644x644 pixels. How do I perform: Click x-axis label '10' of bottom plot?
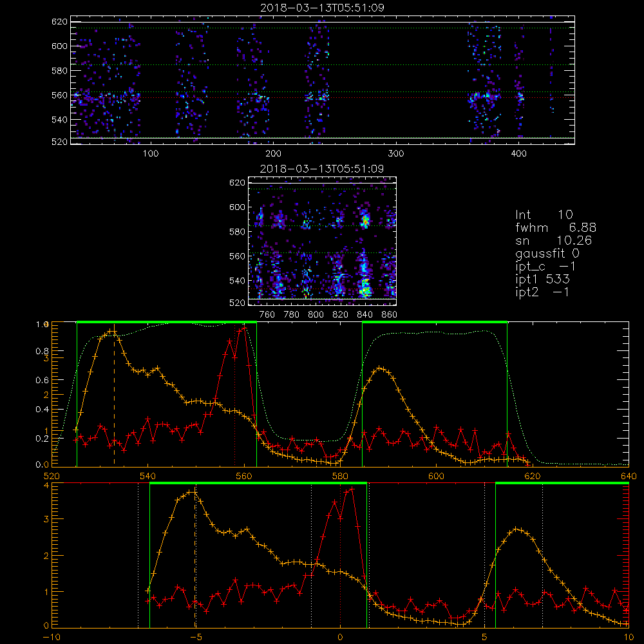click(x=629, y=637)
